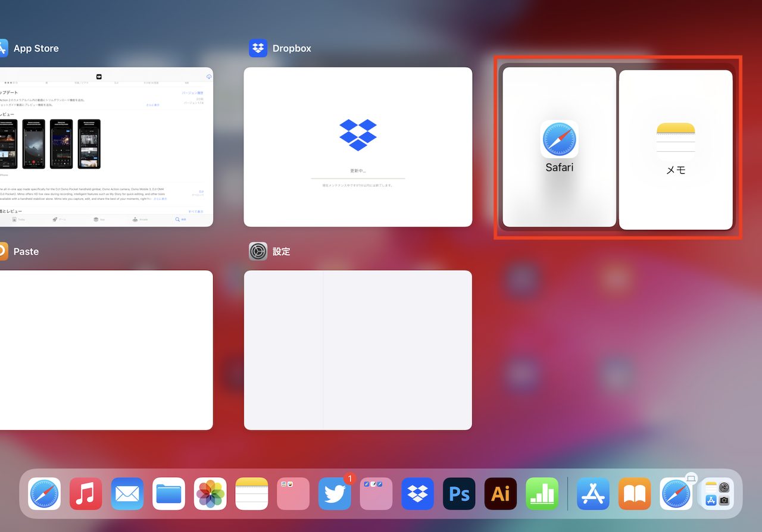Open the Safari pane of the split view

pyautogui.click(x=560, y=147)
